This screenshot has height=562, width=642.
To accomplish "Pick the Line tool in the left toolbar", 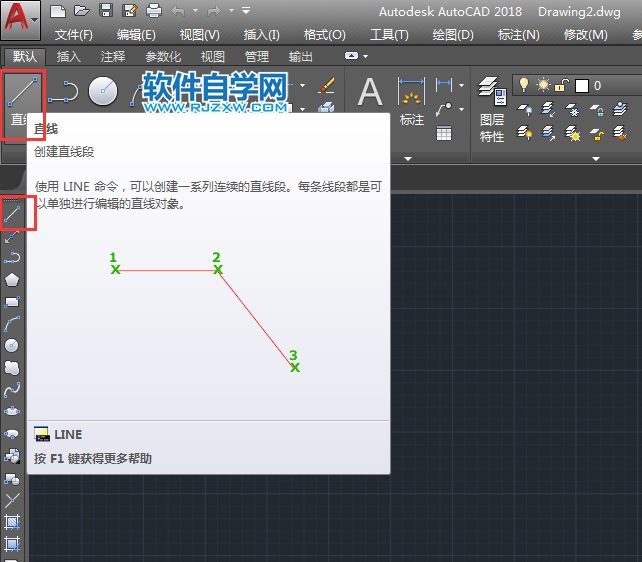I will tap(12, 214).
